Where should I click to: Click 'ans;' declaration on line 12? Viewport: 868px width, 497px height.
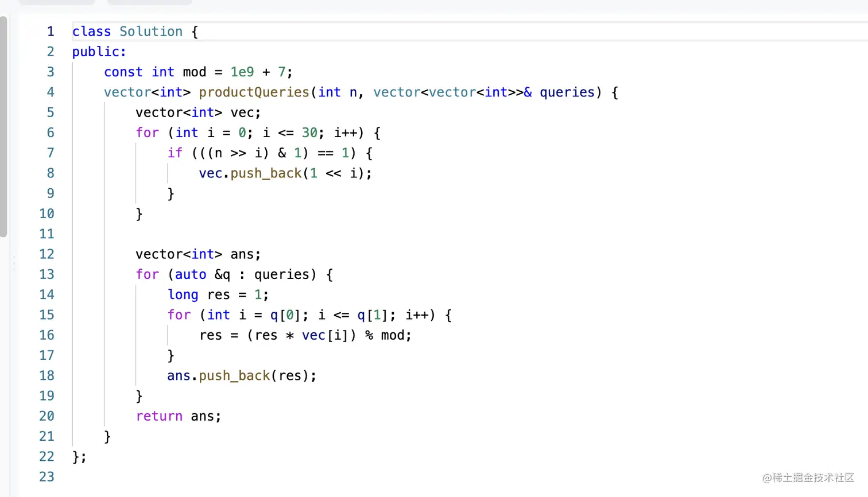[x=246, y=254]
